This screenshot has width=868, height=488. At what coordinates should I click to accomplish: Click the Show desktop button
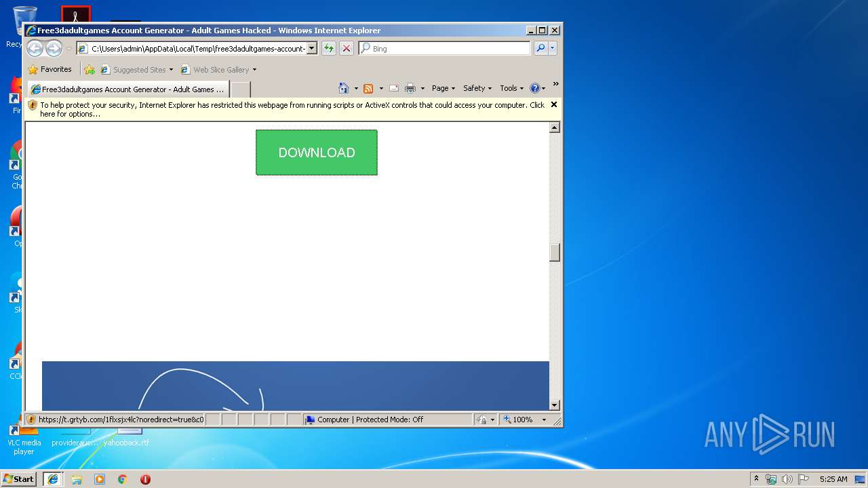coord(860,479)
